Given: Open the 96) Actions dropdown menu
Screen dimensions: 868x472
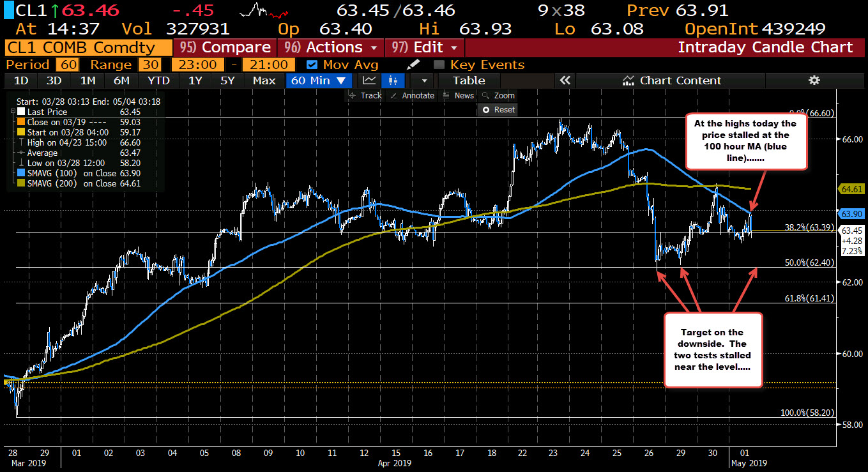Looking at the screenshot, I should click(x=331, y=47).
